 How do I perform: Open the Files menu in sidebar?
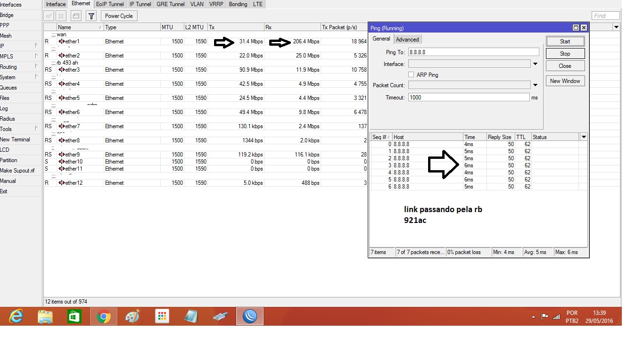5,98
